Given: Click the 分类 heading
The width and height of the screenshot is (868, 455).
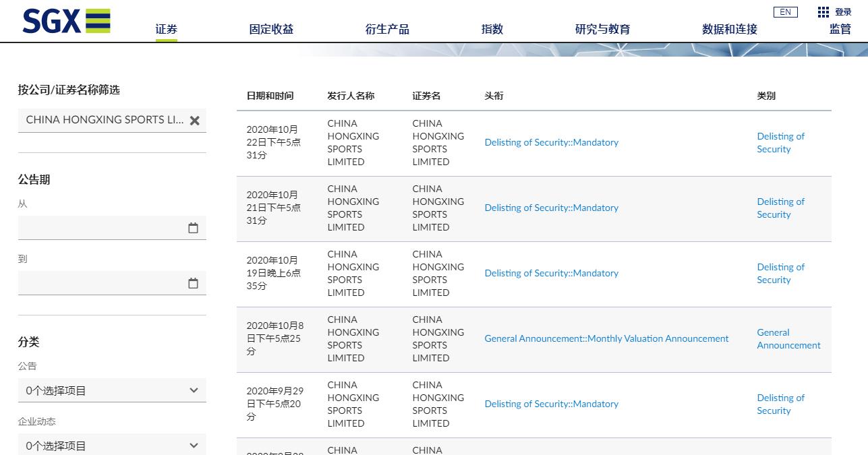Looking at the screenshot, I should pos(28,342).
